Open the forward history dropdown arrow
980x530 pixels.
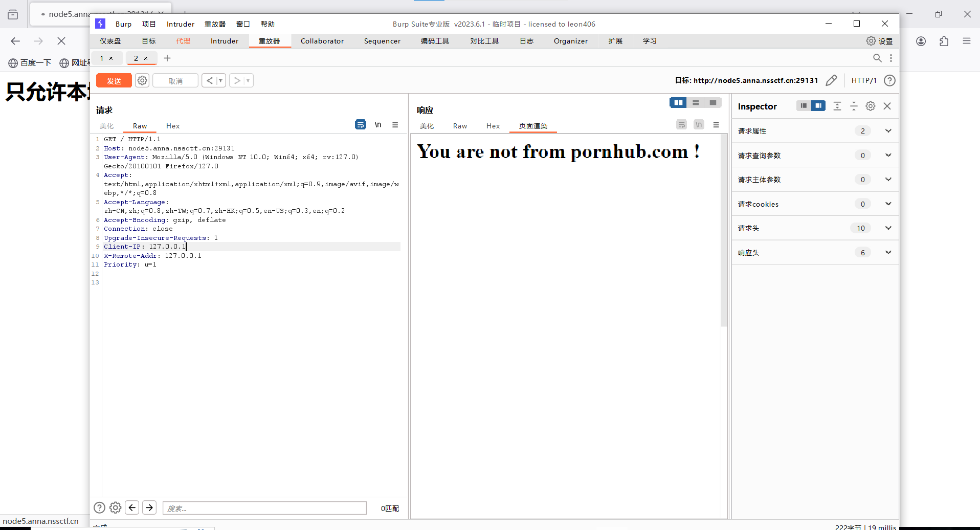click(249, 80)
